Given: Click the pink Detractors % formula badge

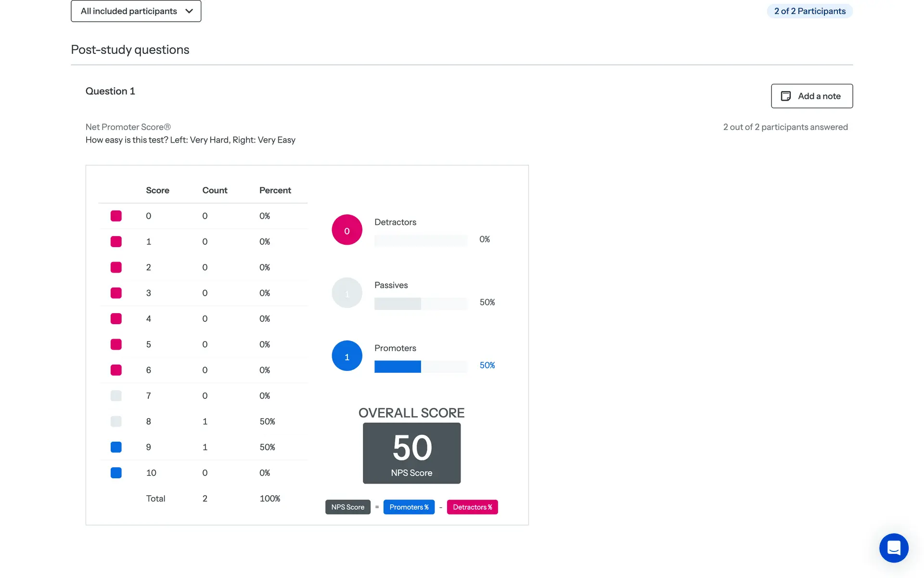Looking at the screenshot, I should [x=472, y=507].
